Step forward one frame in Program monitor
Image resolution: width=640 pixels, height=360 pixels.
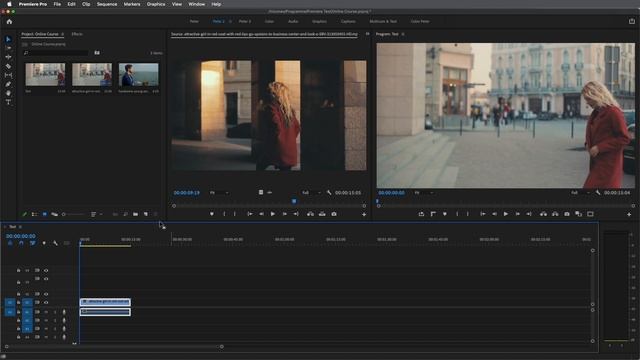[x=518, y=214]
